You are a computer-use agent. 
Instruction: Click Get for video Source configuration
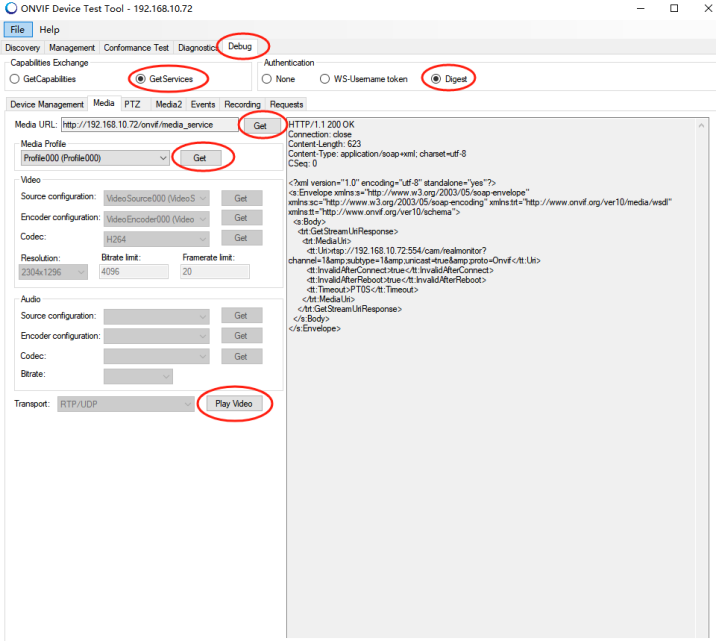[x=241, y=199]
